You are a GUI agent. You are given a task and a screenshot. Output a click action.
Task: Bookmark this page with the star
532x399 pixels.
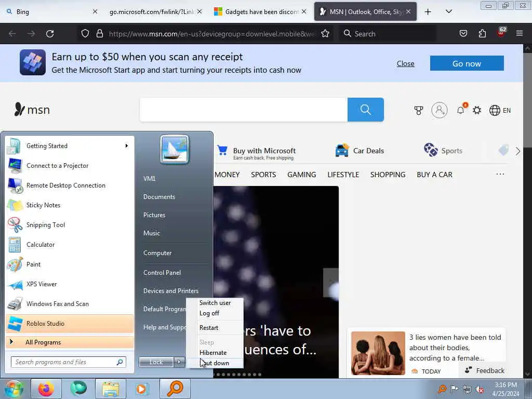click(325, 34)
